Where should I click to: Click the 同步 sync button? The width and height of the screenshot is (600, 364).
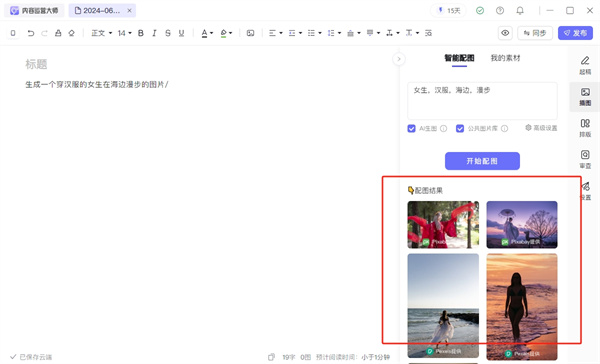535,33
